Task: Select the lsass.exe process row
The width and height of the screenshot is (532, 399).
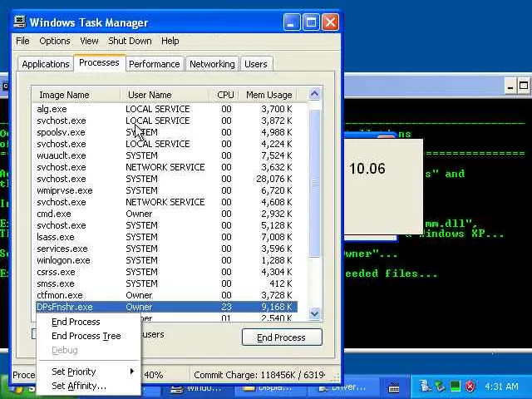Action: (x=166, y=237)
